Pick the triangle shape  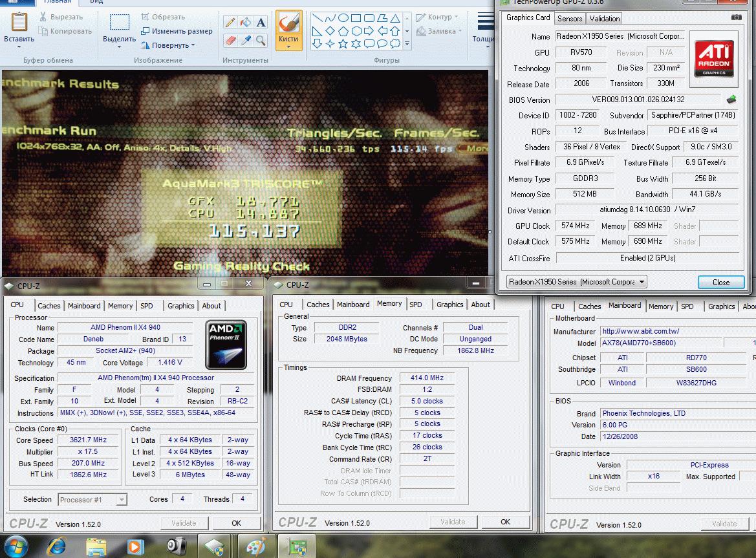[395, 18]
